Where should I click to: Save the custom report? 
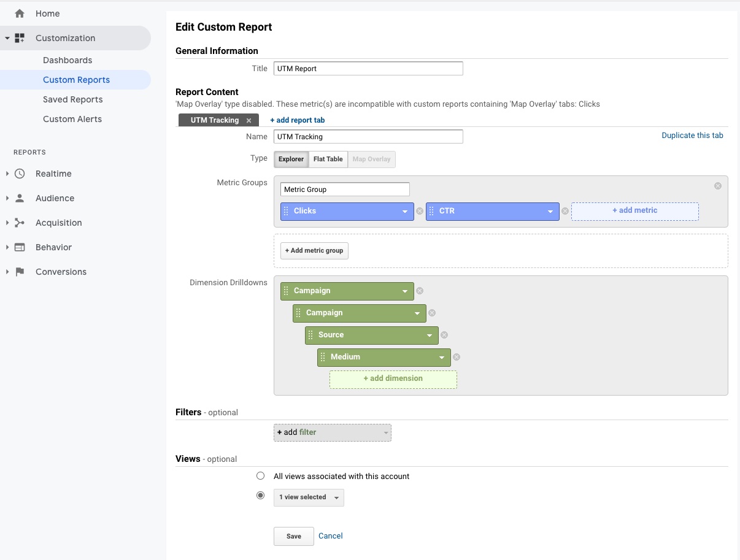pyautogui.click(x=293, y=536)
